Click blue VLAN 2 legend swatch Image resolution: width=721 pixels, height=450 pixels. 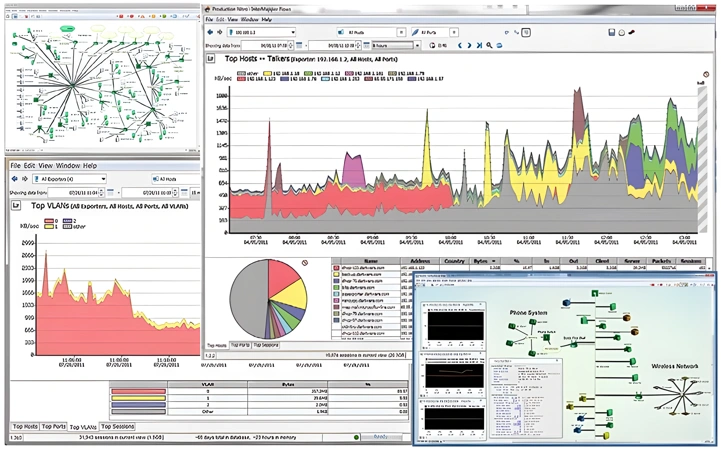coord(68,221)
